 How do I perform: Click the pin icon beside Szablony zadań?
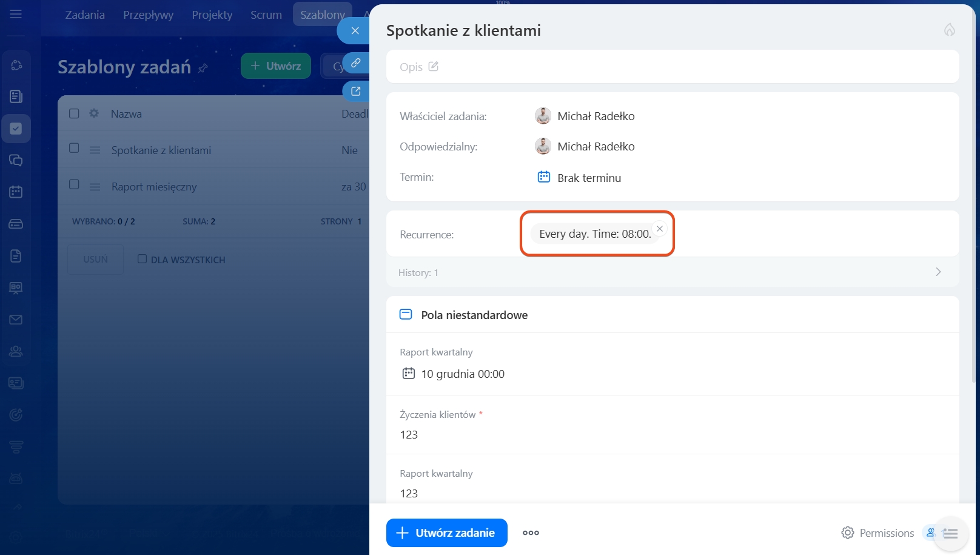point(203,68)
